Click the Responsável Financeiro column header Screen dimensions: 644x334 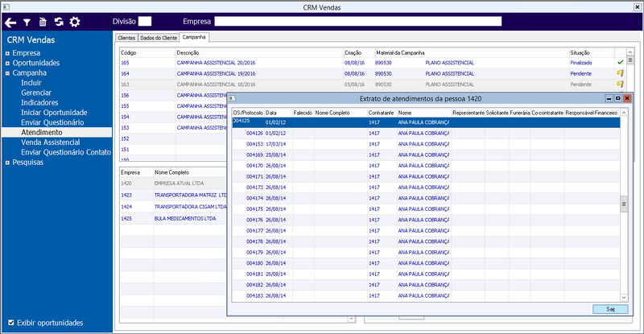click(x=592, y=113)
